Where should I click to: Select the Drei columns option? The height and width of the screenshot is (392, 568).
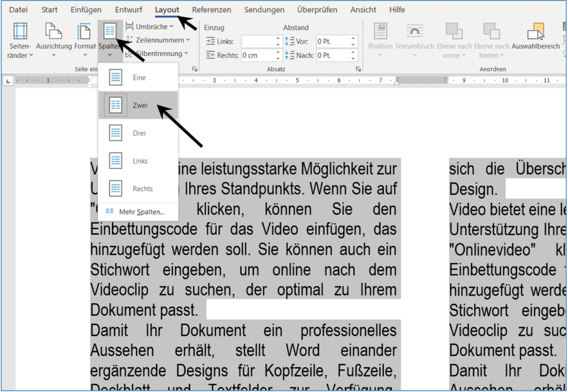(138, 133)
